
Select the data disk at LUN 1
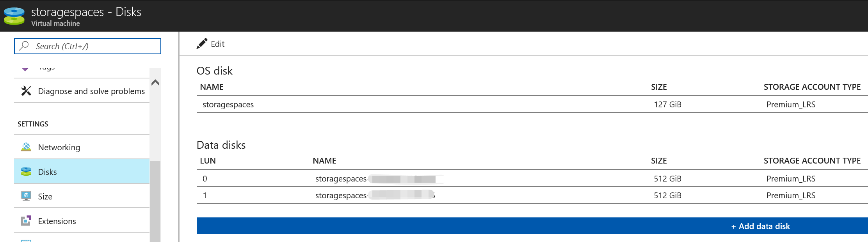click(x=340, y=196)
